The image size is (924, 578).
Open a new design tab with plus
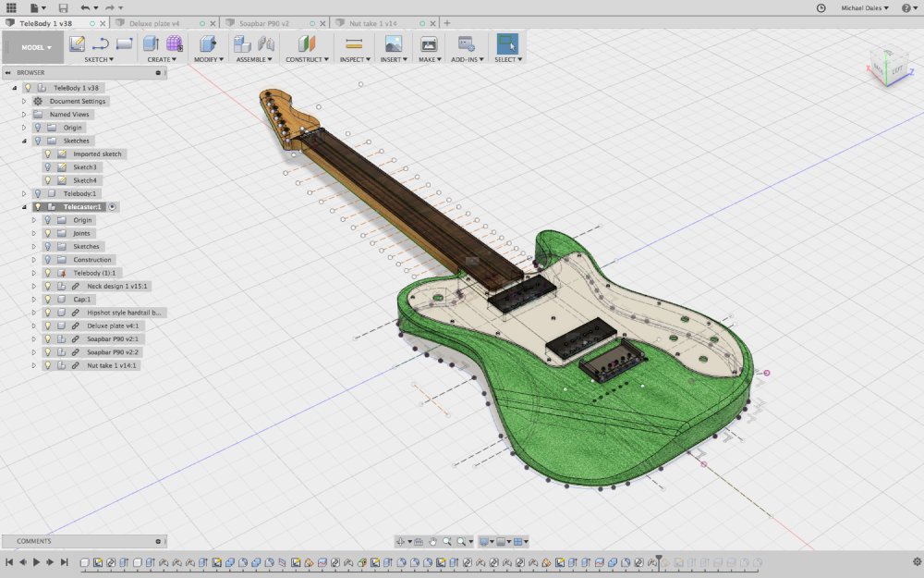coord(446,24)
